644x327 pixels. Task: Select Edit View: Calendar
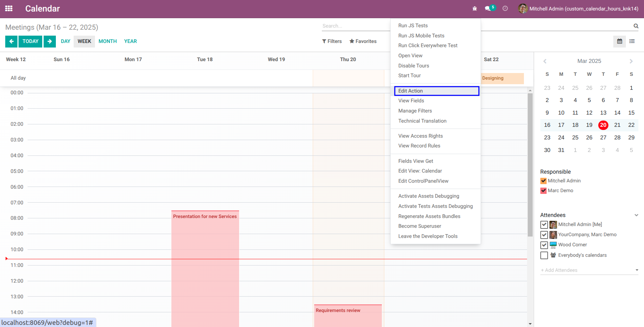point(436,171)
